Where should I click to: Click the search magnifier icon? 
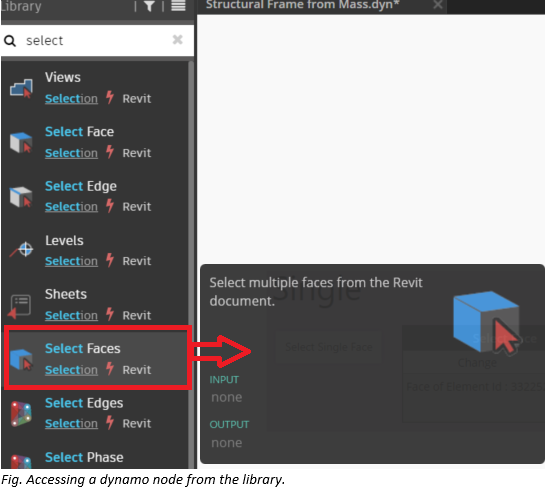click(10, 41)
